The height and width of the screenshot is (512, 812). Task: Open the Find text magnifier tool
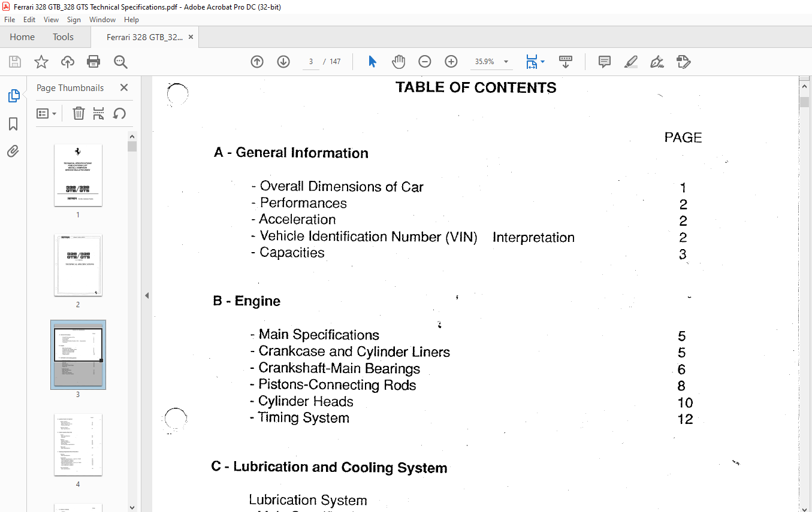click(120, 62)
